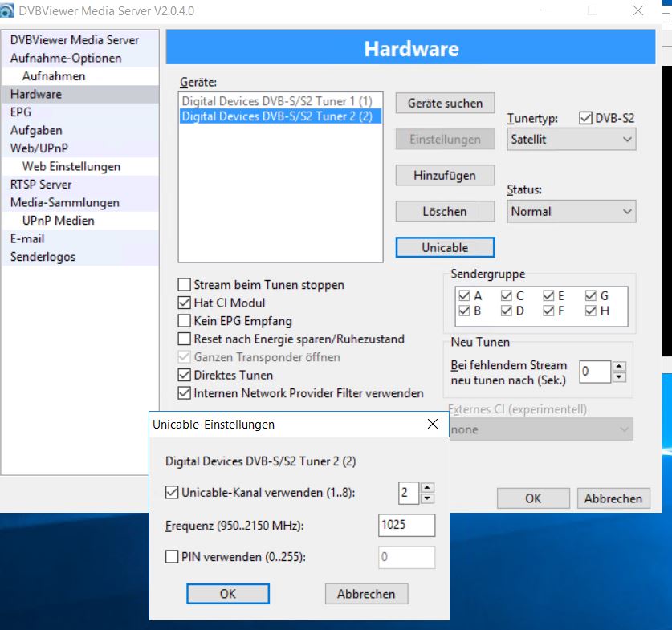Select Digital Devices DVB-S/S2 Tuner 1 (1)
The height and width of the screenshot is (630, 672).
pyautogui.click(x=280, y=101)
